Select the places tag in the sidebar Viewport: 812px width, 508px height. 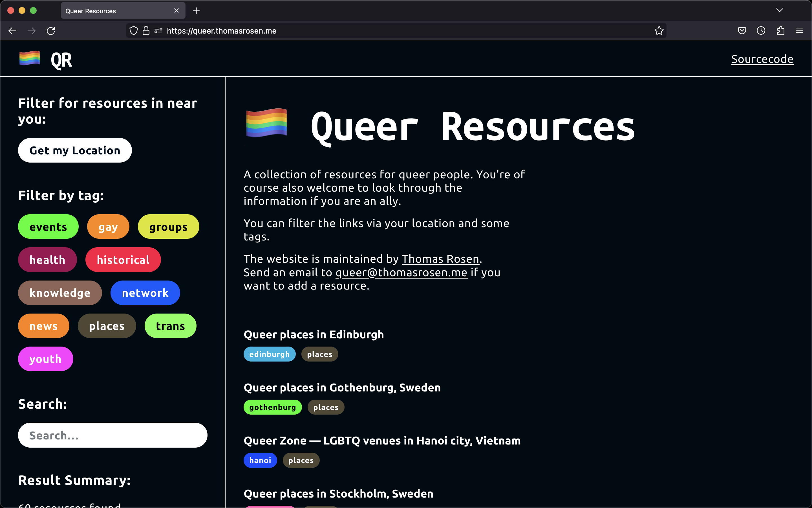107,326
